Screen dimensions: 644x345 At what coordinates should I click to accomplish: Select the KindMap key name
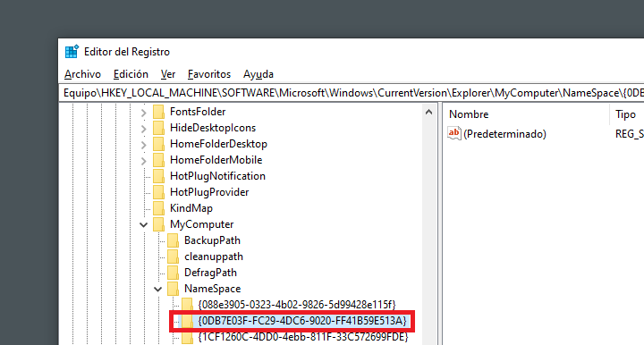click(x=191, y=208)
